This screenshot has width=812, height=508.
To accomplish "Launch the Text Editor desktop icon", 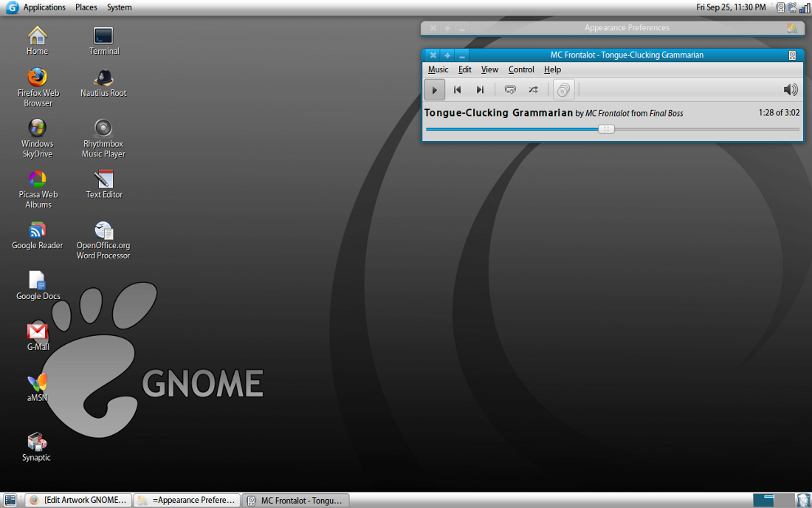I will (x=103, y=185).
